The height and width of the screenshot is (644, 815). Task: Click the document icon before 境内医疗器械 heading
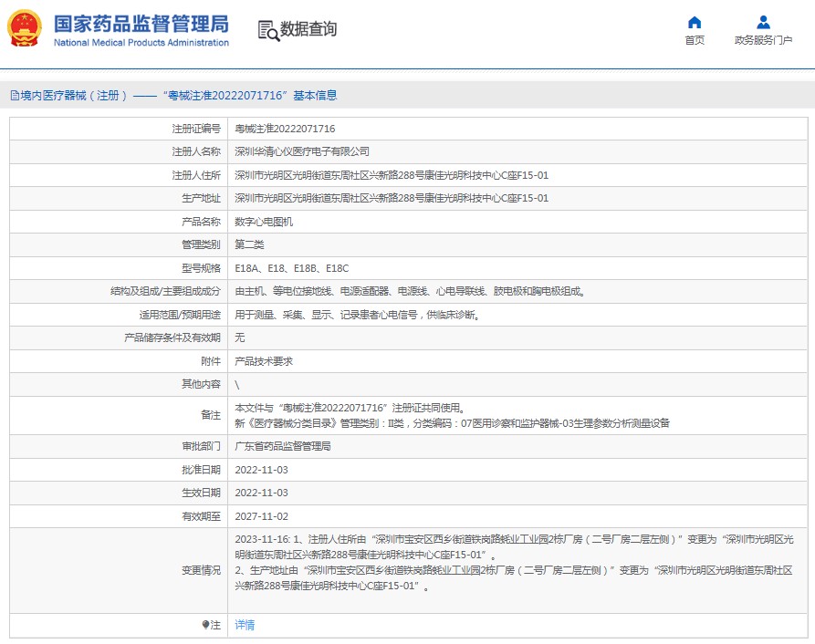(14, 95)
